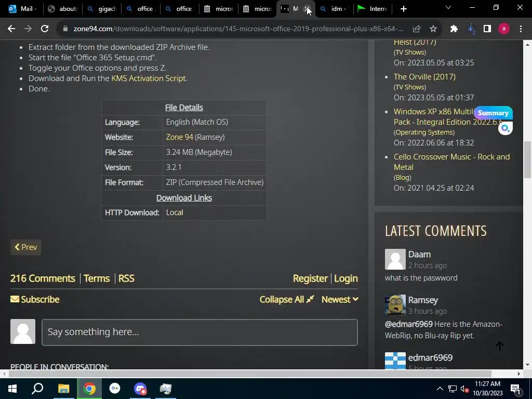Click the Login link
The width and height of the screenshot is (532, 399).
click(345, 278)
